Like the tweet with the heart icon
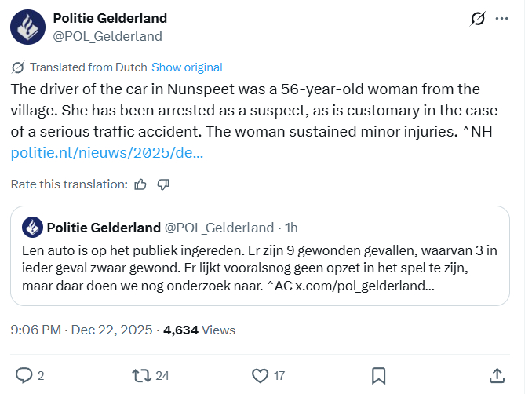This screenshot has width=532, height=394. coord(261,375)
